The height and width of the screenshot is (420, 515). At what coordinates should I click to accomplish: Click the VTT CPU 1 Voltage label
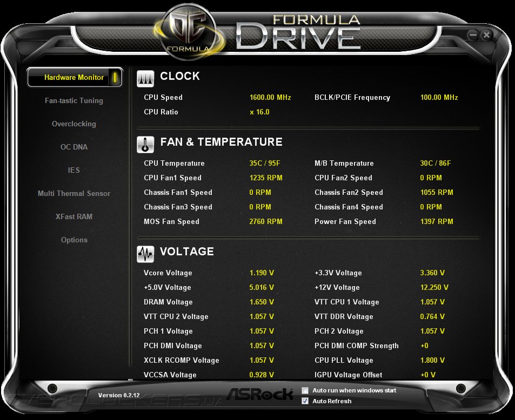pyautogui.click(x=346, y=302)
